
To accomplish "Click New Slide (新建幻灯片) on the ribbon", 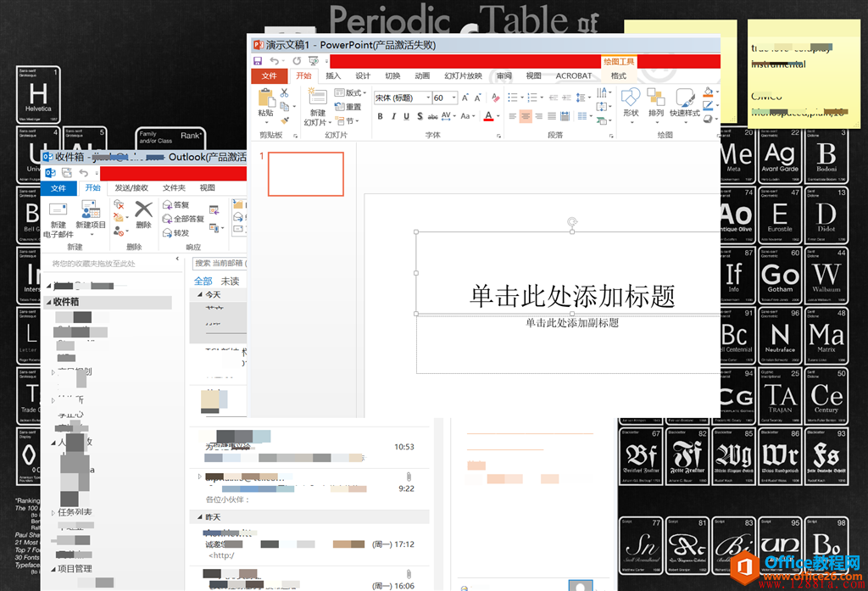I will 317,106.
